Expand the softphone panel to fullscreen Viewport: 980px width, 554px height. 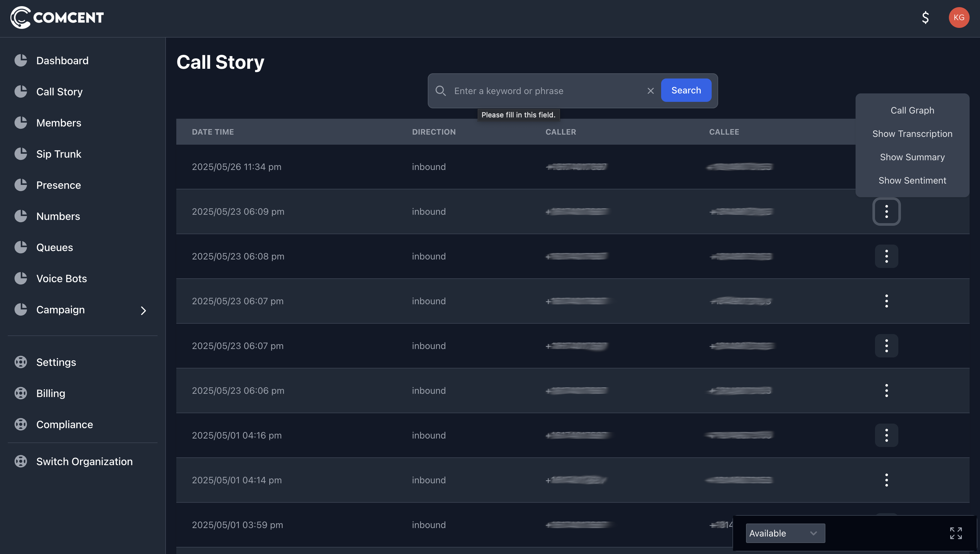(x=956, y=533)
